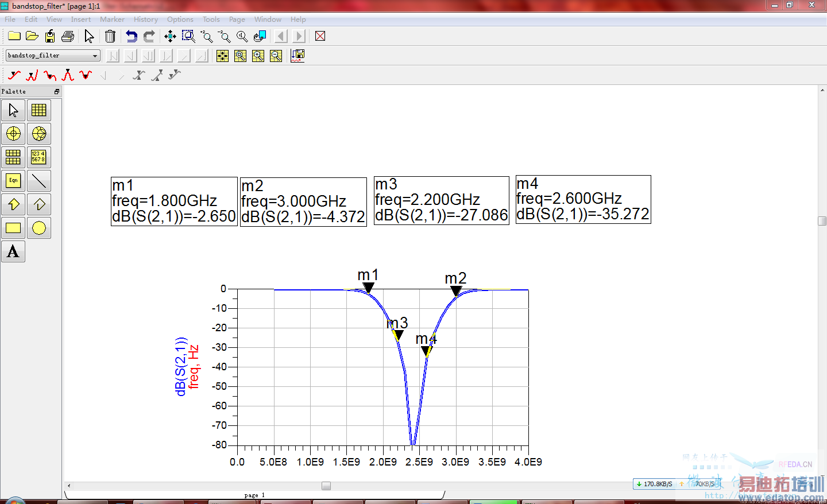Pick the stacked rectangular plot from Palette
Viewport: 827px width, 504px height.
[x=13, y=157]
